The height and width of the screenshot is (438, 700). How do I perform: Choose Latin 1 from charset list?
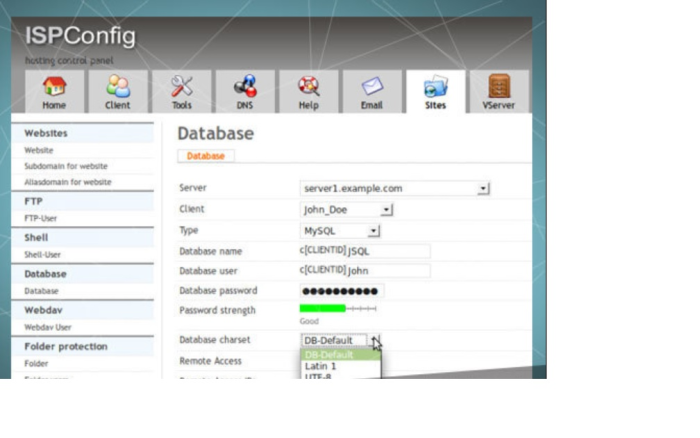pos(320,366)
